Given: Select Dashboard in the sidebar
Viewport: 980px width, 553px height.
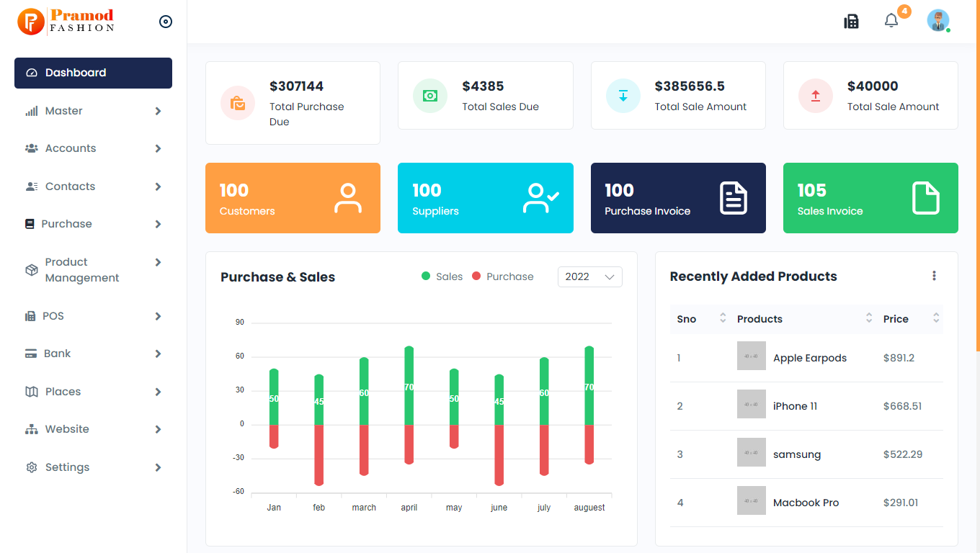Looking at the screenshot, I should 93,73.
